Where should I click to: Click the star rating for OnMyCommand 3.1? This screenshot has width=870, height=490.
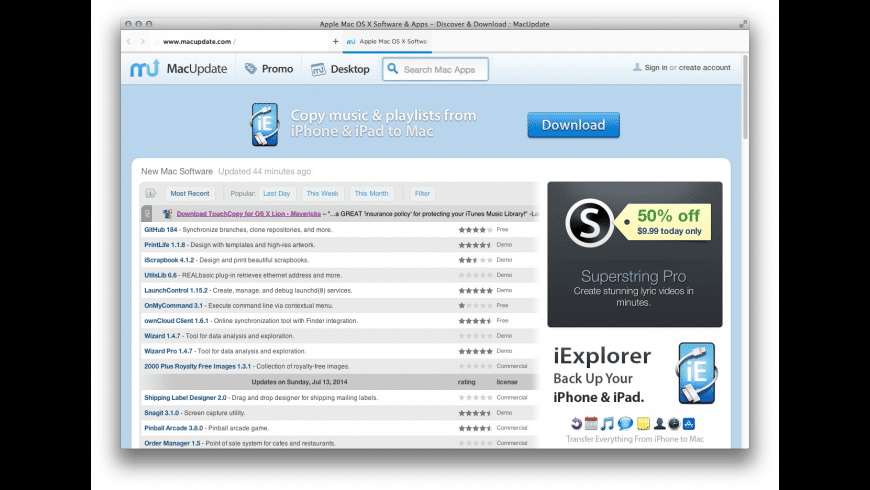point(475,305)
